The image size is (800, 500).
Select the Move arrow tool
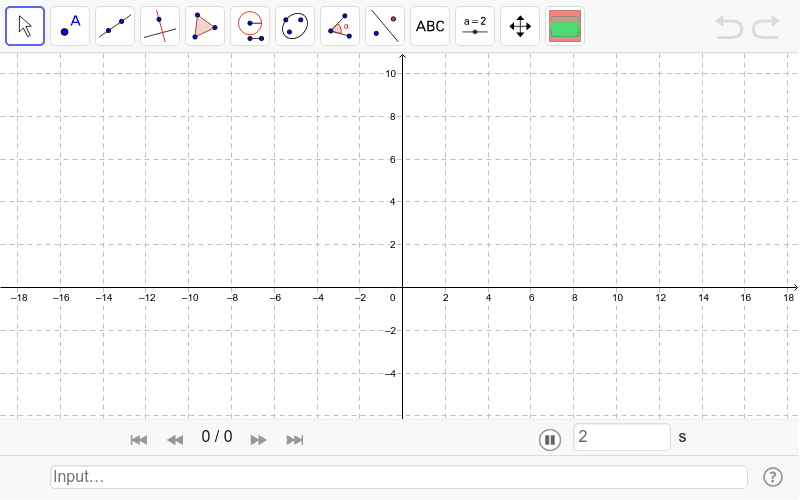tap(25, 26)
